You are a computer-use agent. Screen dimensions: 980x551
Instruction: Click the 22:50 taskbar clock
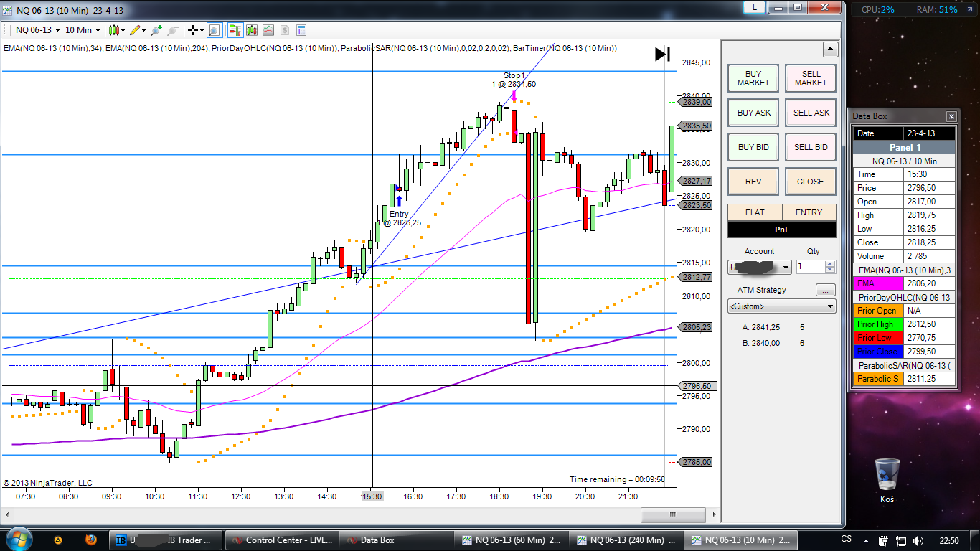[949, 540]
